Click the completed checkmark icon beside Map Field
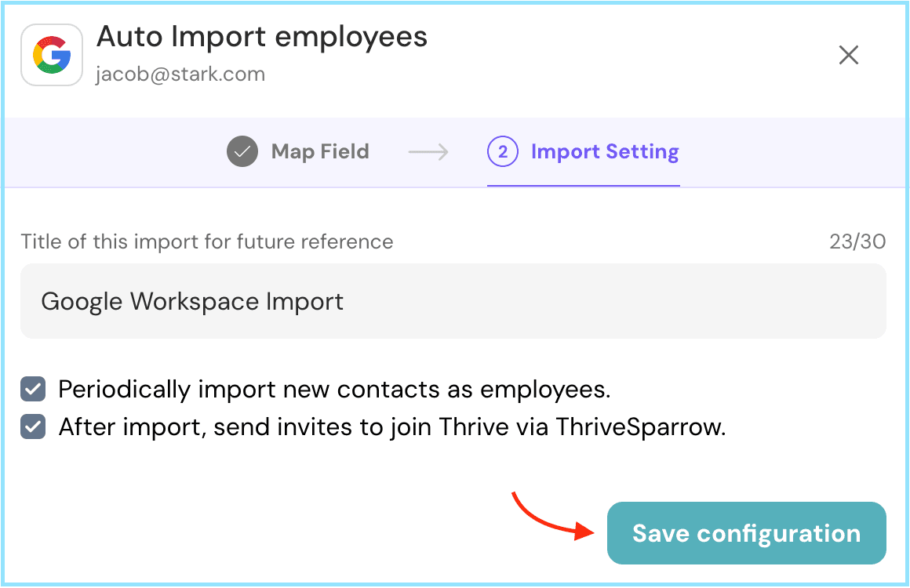 pos(242,151)
